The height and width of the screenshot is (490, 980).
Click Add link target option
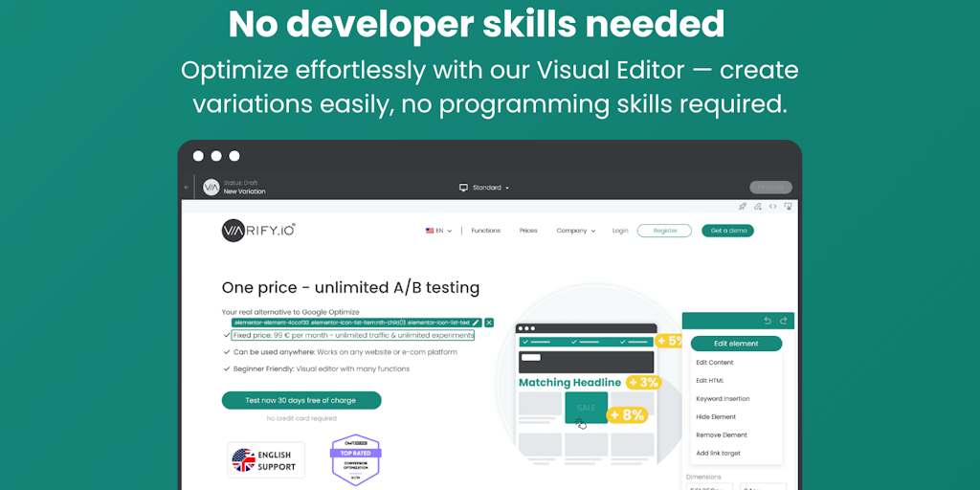click(718, 454)
